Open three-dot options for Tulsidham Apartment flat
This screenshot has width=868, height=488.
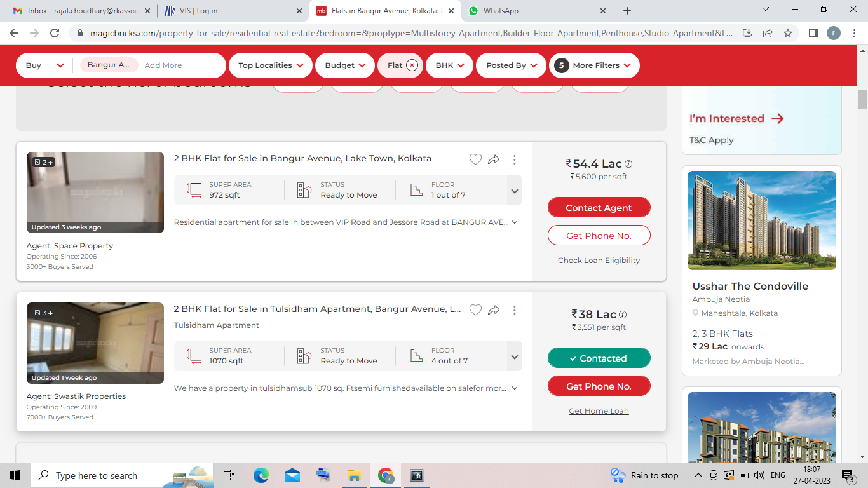pyautogui.click(x=515, y=310)
